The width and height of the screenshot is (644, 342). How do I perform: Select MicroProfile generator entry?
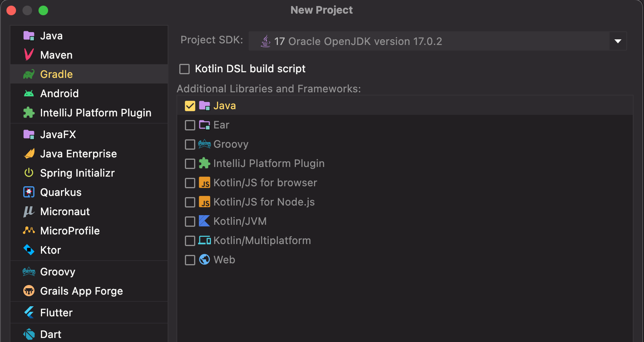[70, 231]
